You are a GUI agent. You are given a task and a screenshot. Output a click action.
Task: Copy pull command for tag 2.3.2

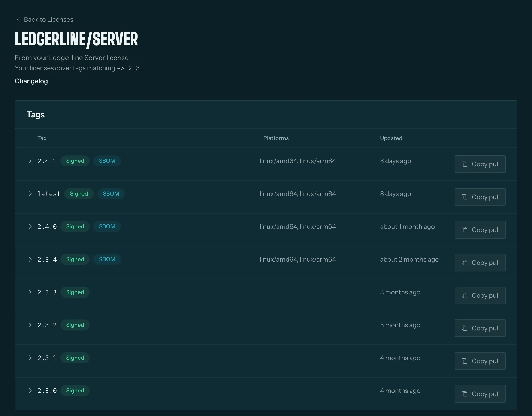[480, 328]
